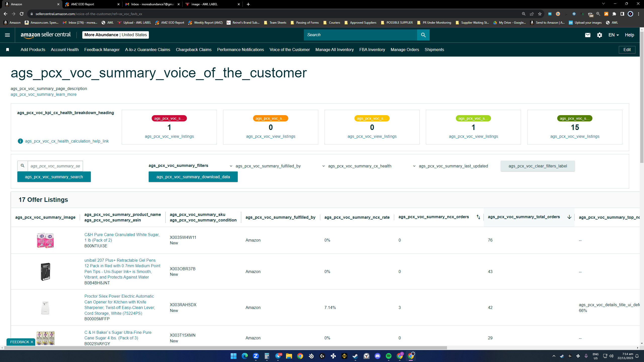Open Proctor Silex Can Opener listing
The height and width of the screenshot is (362, 644).
tap(119, 305)
